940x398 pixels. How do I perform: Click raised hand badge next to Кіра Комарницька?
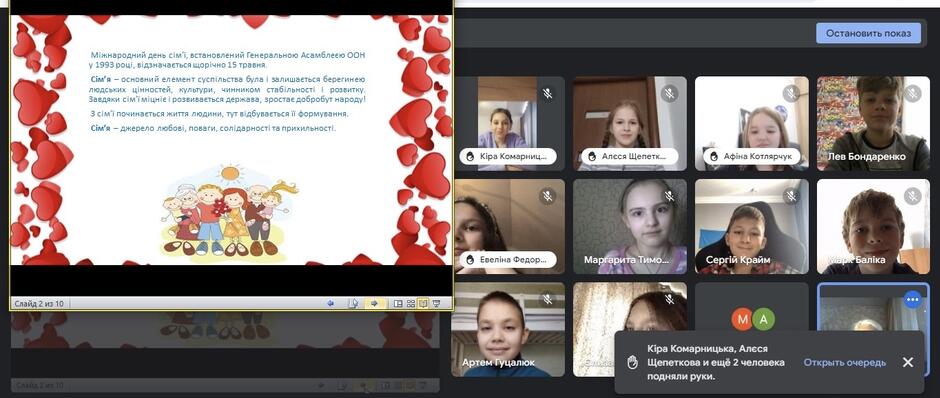coord(470,156)
